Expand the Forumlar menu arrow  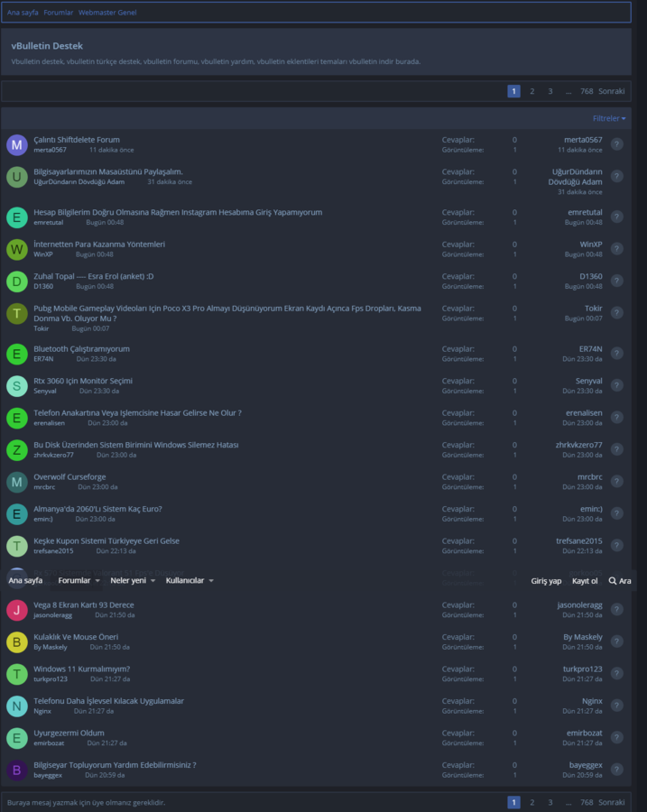click(97, 581)
